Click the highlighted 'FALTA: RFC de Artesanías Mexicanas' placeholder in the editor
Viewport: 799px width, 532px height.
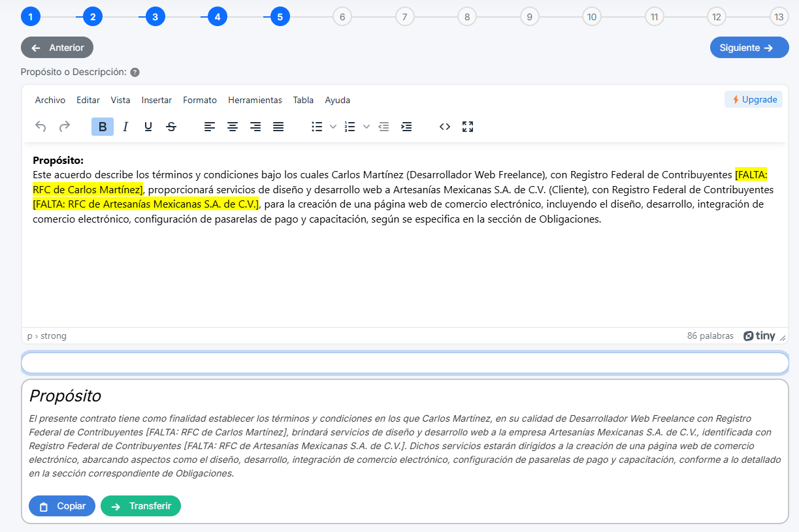[146, 204]
